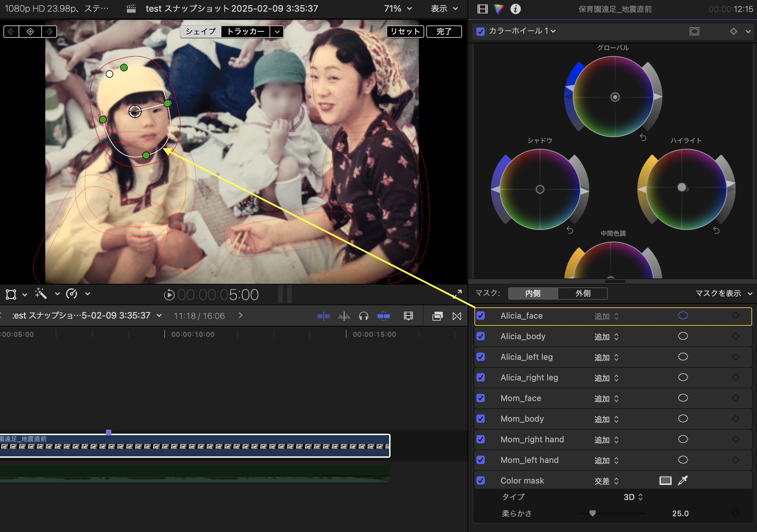Click the video inspector filmstrip icon
Viewport: 757px width, 532px height.
pos(483,9)
